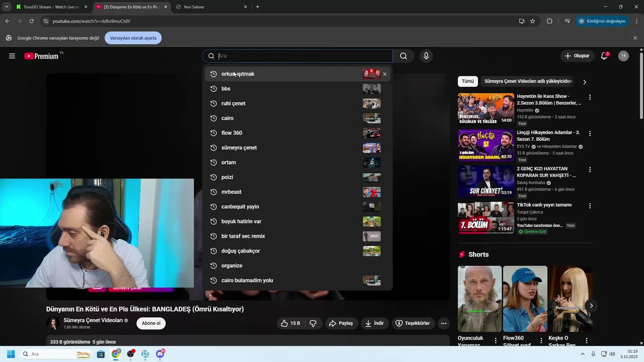This screenshot has height=362, width=644.
Task: Open options for Flow360 Şöhret short
Action: [541, 340]
